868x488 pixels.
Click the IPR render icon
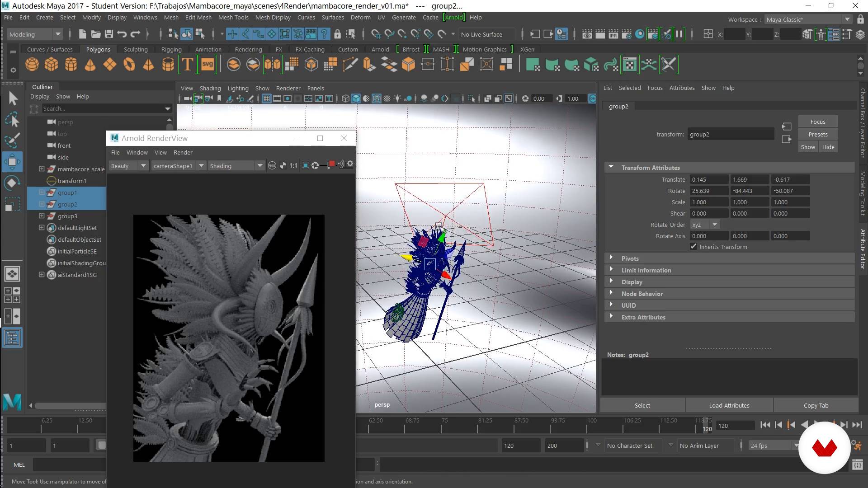613,34
